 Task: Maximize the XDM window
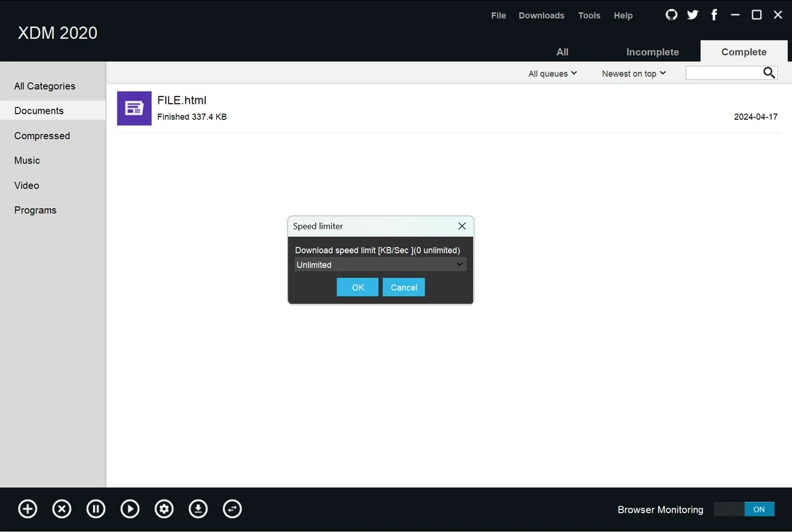click(x=756, y=15)
